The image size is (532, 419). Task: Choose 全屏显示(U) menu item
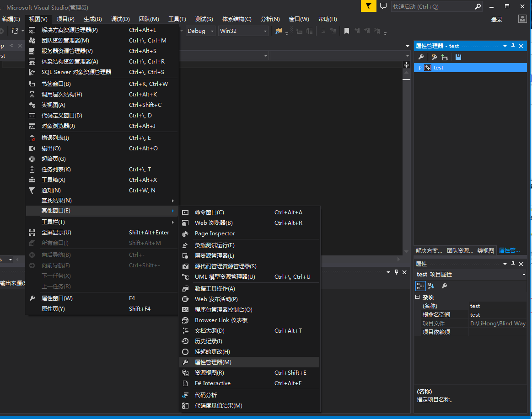(x=102, y=232)
